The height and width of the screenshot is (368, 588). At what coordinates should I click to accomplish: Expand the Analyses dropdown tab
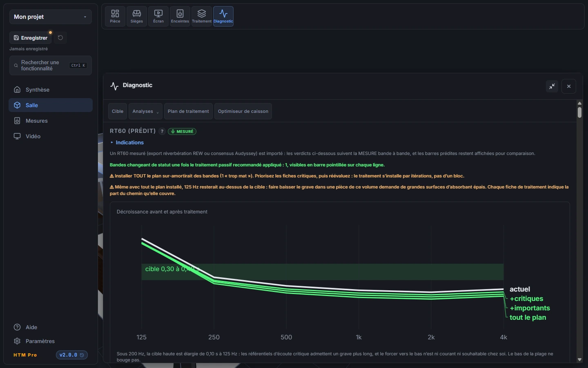[x=145, y=111]
